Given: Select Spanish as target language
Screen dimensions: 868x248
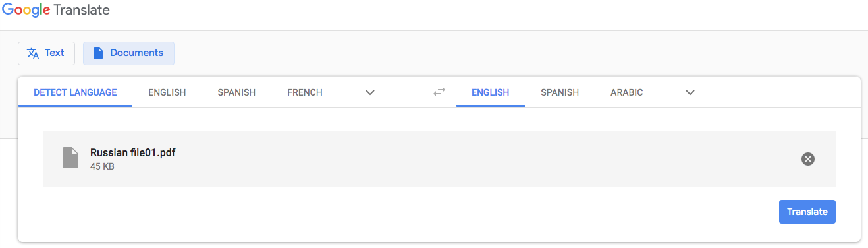Looking at the screenshot, I should [x=560, y=92].
